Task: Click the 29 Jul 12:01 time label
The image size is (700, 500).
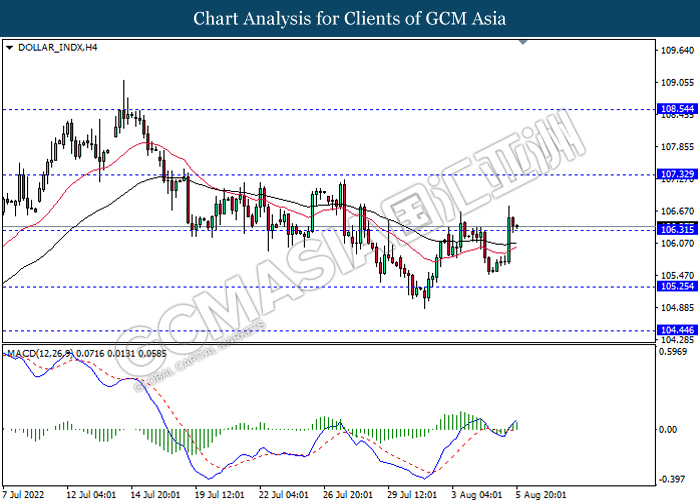Action: pyautogui.click(x=412, y=495)
